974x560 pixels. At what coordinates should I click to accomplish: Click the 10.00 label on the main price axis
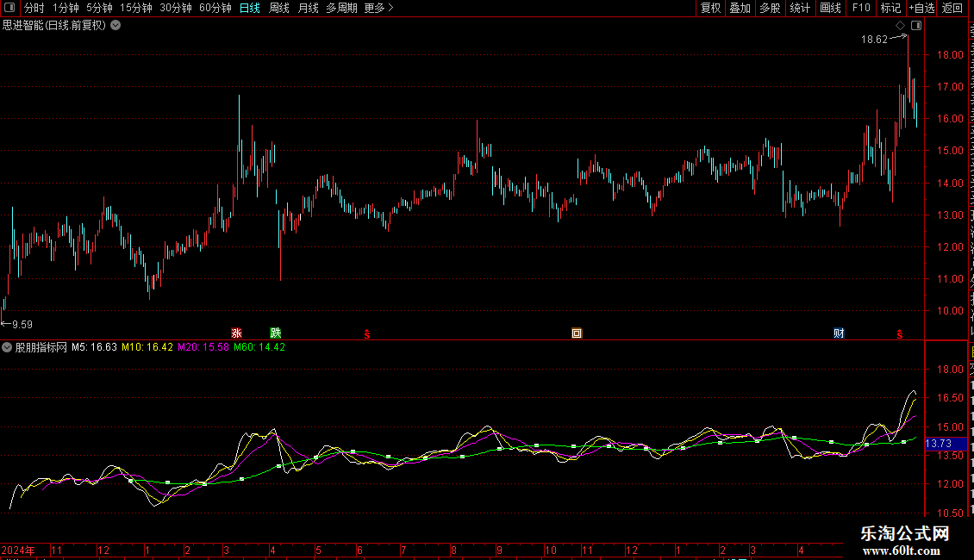950,311
